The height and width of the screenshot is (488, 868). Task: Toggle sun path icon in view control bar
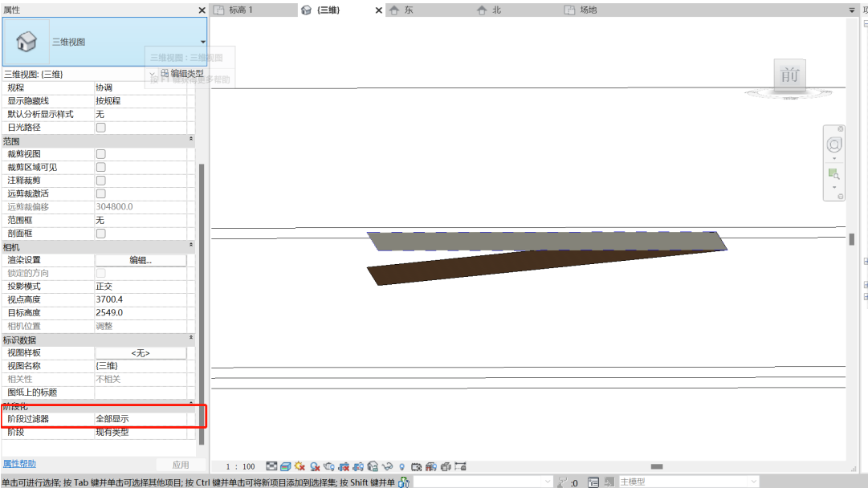pyautogui.click(x=300, y=466)
